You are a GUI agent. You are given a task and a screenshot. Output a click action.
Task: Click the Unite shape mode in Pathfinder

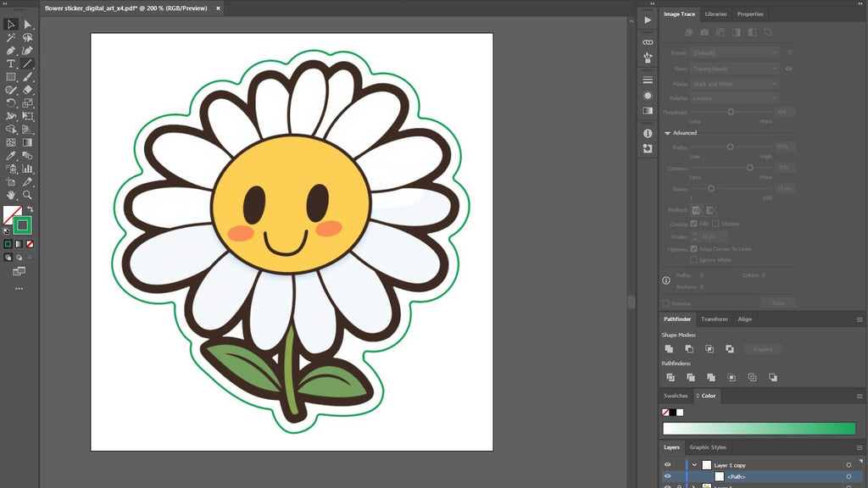670,348
